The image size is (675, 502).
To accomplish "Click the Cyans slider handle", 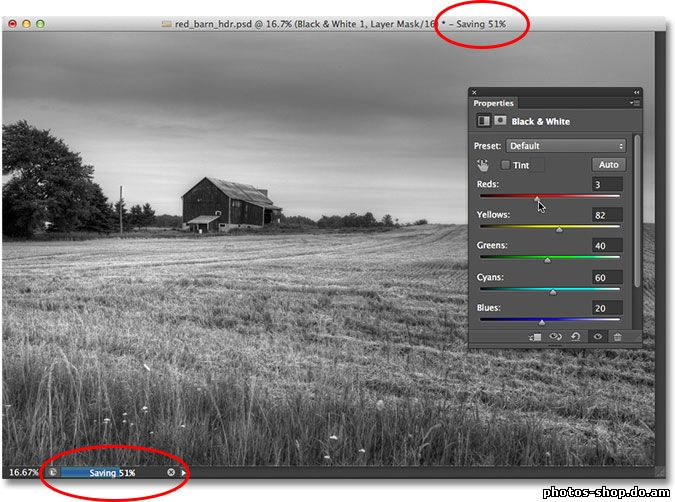I will tap(553, 291).
